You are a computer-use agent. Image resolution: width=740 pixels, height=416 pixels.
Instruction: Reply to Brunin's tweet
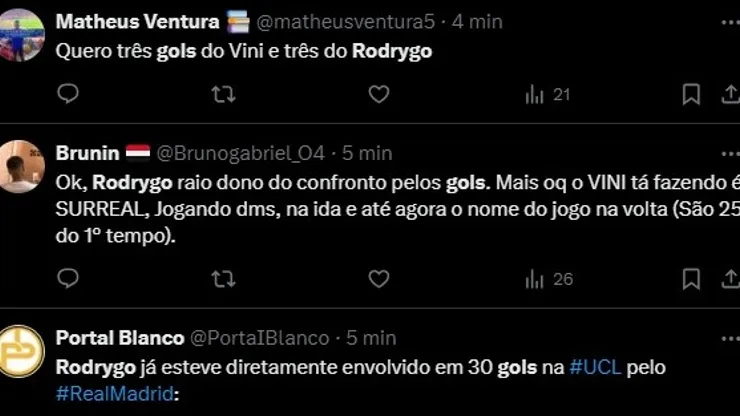click(68, 278)
